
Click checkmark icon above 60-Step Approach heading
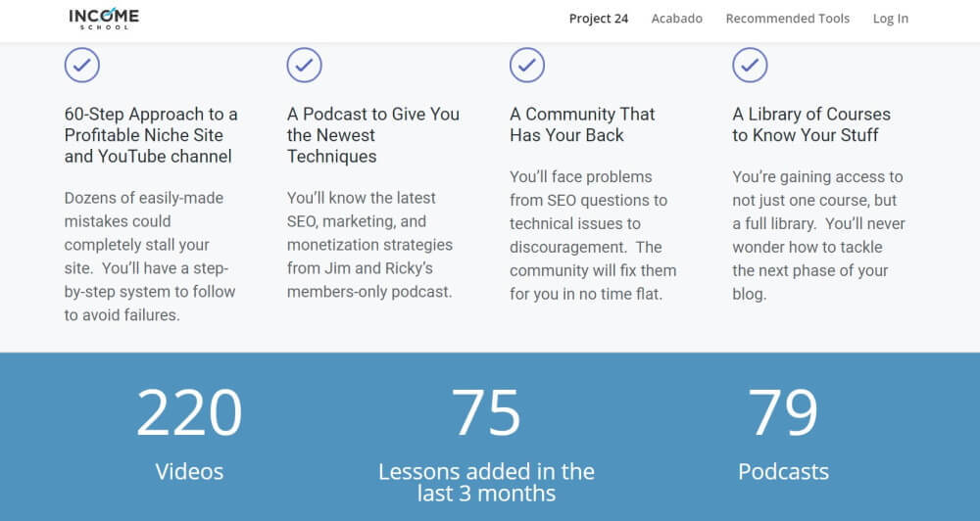pyautogui.click(x=81, y=66)
